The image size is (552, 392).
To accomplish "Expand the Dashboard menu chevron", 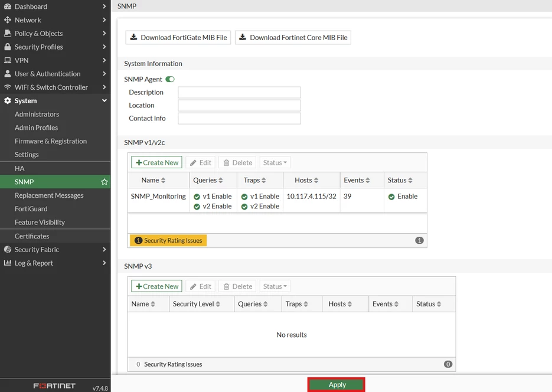I will click(x=104, y=6).
